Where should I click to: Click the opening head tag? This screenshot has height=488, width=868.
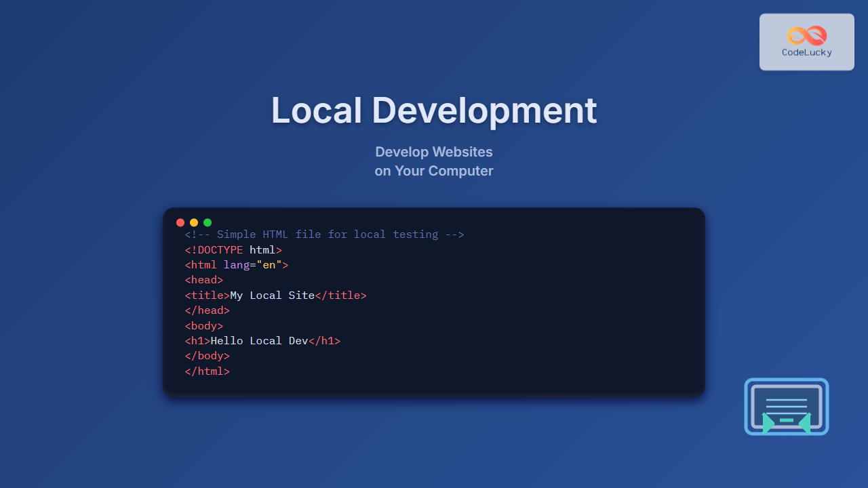(x=203, y=280)
